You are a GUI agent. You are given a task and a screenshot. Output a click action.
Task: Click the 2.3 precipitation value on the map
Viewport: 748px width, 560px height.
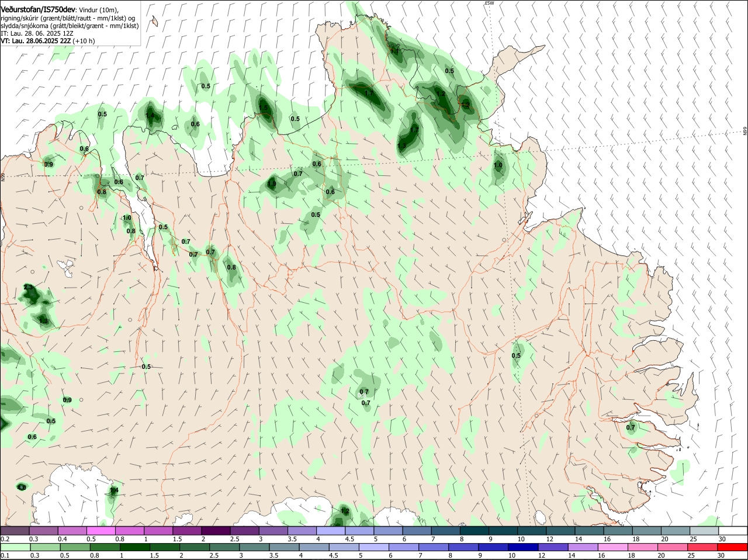tap(29, 288)
